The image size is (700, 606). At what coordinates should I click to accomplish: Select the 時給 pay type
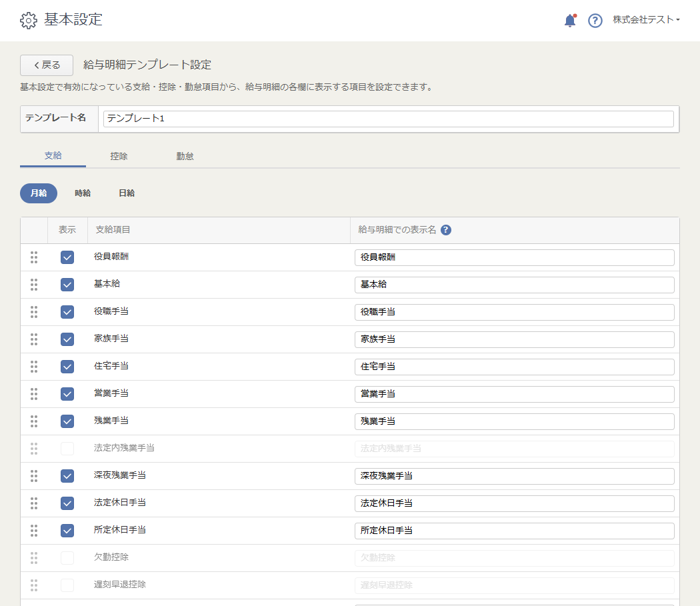point(83,193)
